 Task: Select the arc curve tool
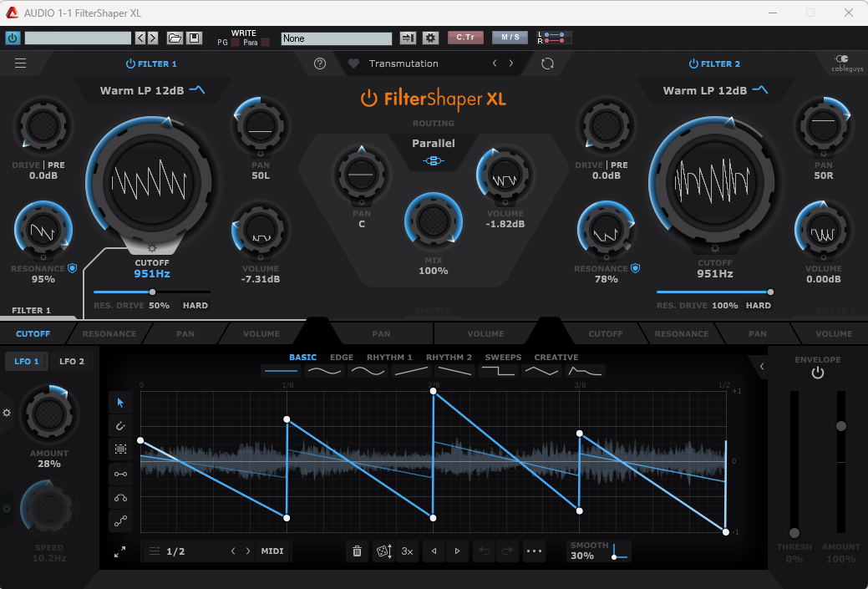120,498
